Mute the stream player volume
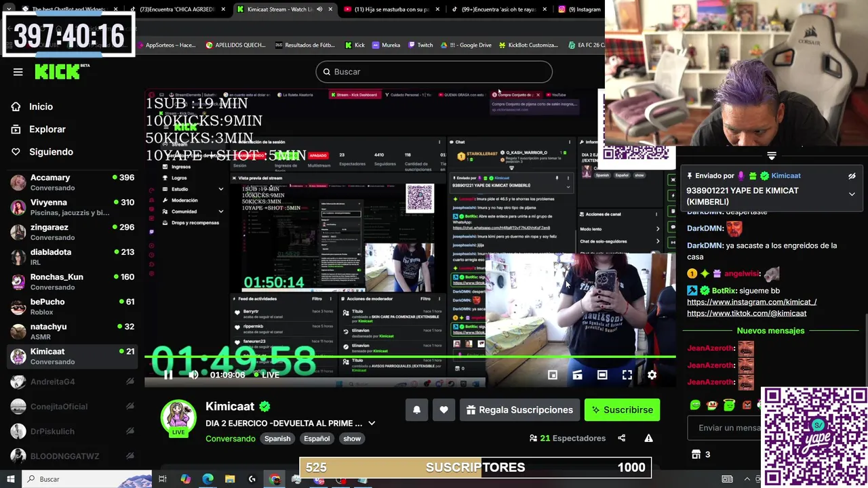 193,375
